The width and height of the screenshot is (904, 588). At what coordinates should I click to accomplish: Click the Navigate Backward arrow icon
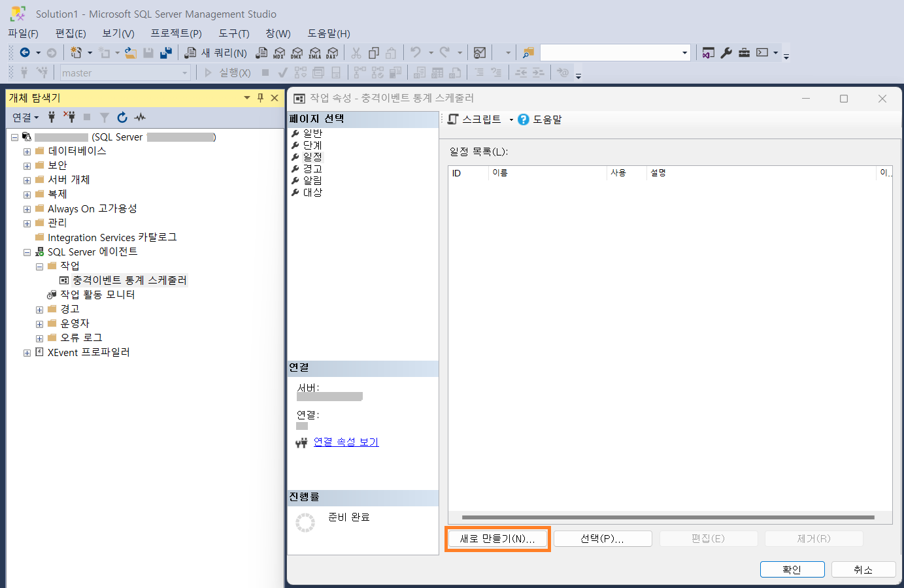(25, 53)
